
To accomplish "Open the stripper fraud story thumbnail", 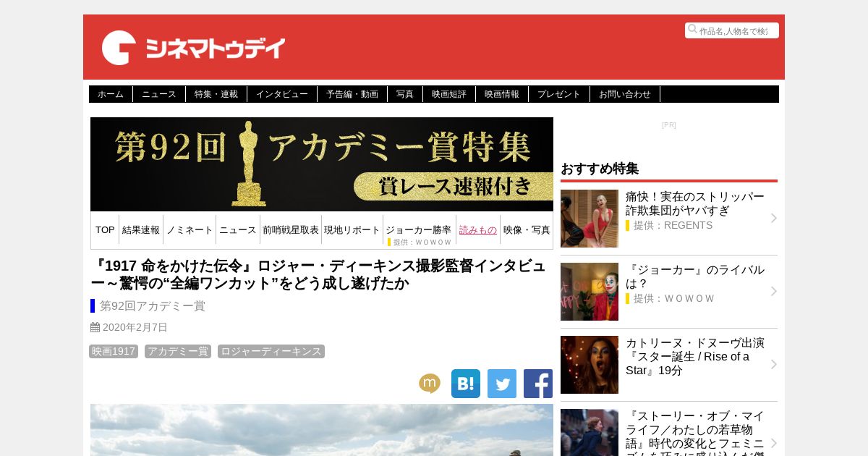I will click(x=590, y=219).
